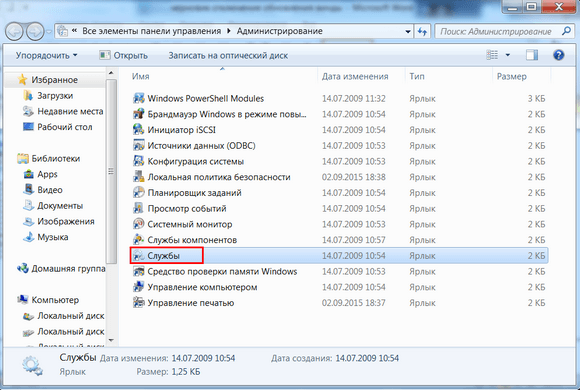This screenshot has width=580, height=390.
Task: Select the Инициатор iSCSI icon
Action: [139, 130]
